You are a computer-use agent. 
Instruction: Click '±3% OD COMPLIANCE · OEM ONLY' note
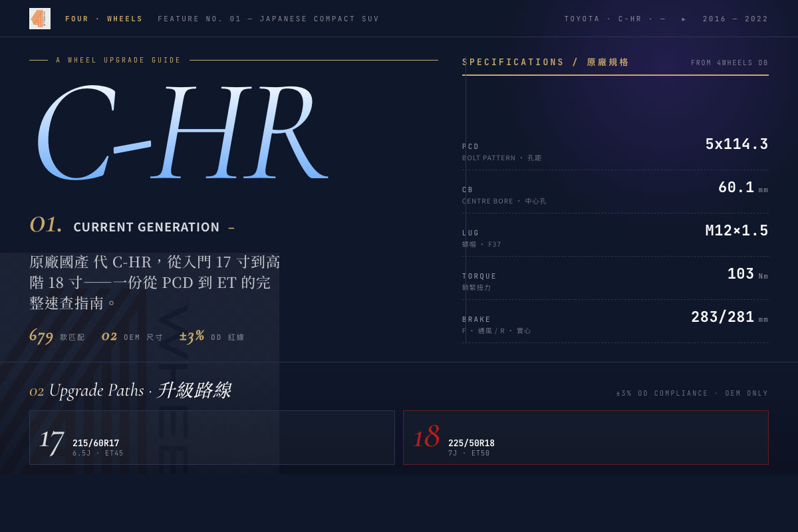pyautogui.click(x=692, y=394)
